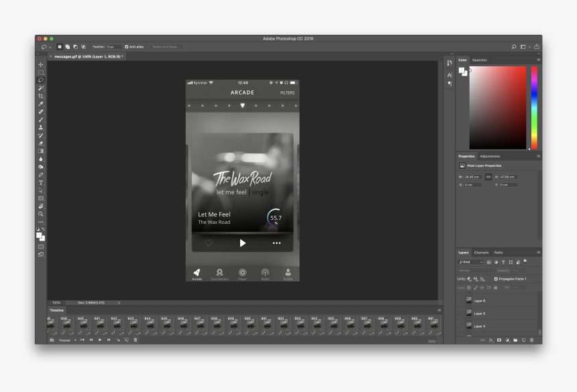577x392 pixels.
Task: Select the Magic Wand tool
Action: pos(41,88)
